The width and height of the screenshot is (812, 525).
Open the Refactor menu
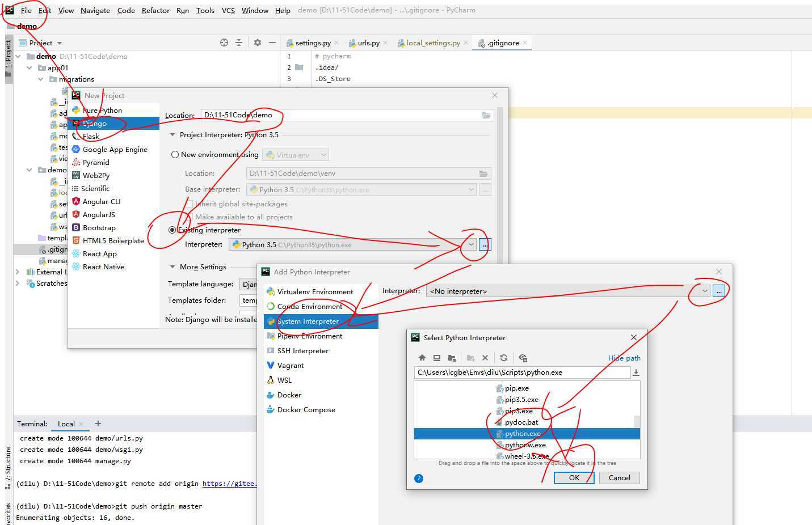(155, 10)
